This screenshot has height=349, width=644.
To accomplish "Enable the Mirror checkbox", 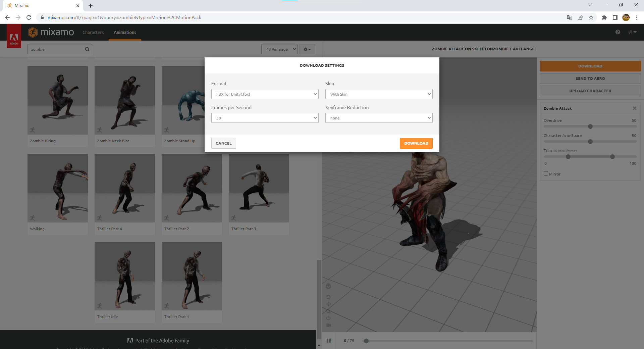I will pos(546,173).
